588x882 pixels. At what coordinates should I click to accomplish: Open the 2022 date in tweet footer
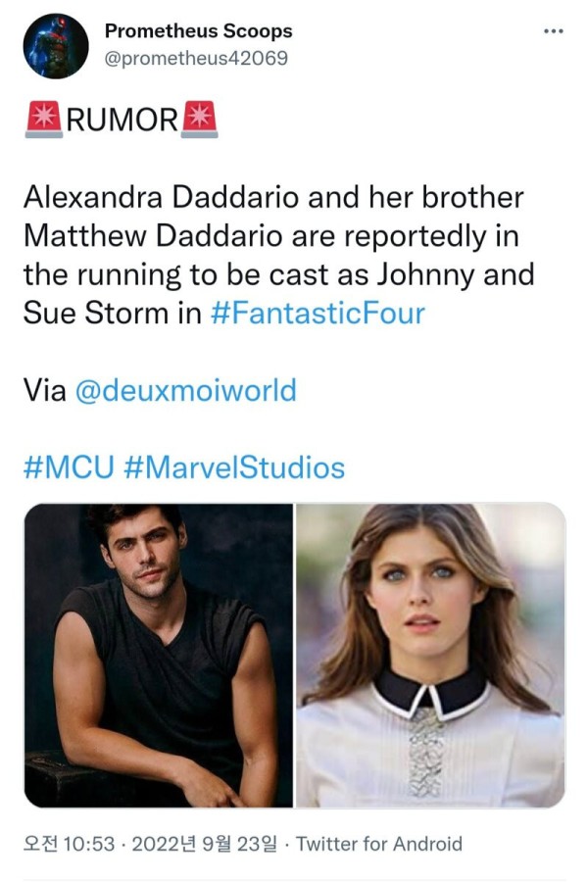pyautogui.click(x=205, y=844)
